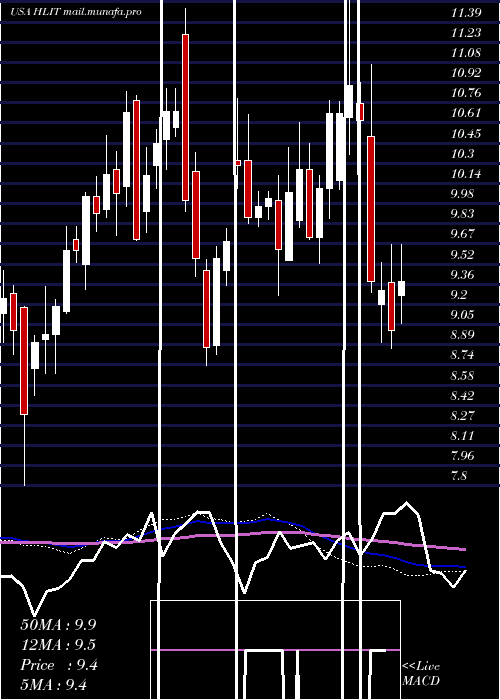Click the '50MA : 9.9' indicator text
This screenshot has width=500, height=700.
pyautogui.click(x=58, y=625)
